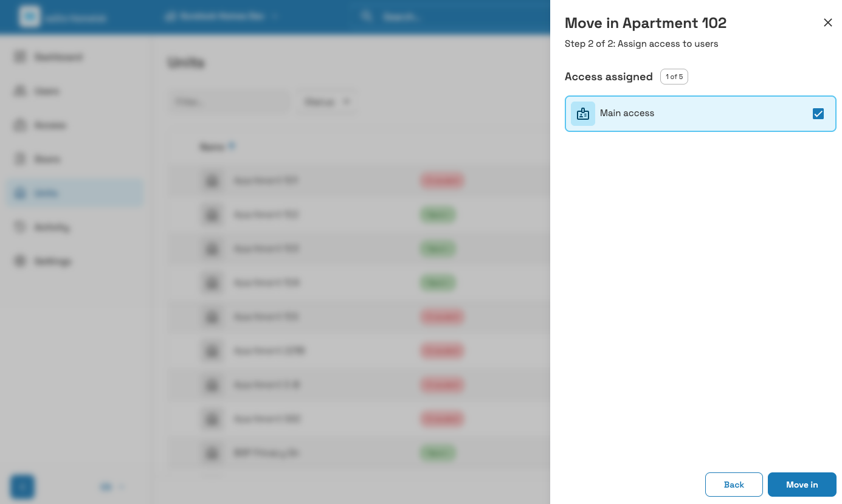Go back with the Back button

[734, 485]
